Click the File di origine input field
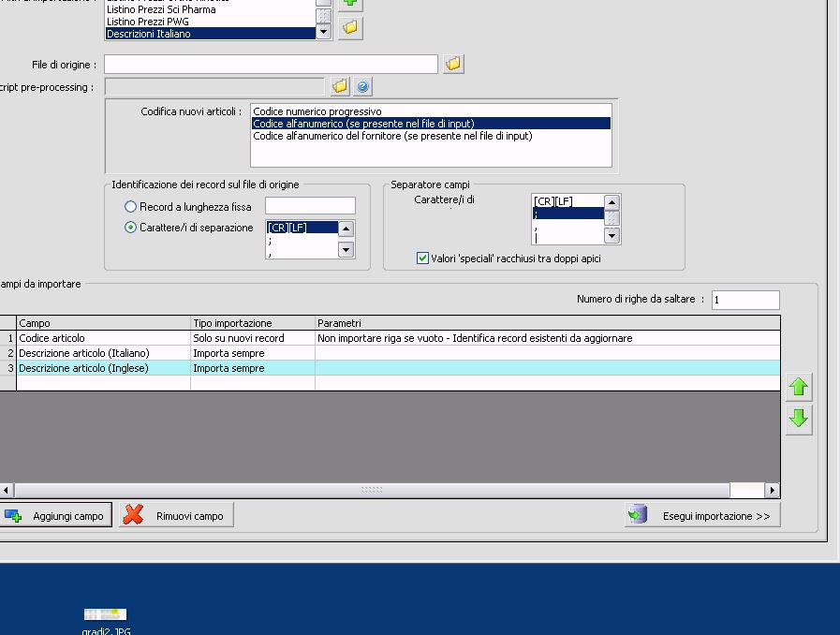The width and height of the screenshot is (840, 635). [x=271, y=65]
